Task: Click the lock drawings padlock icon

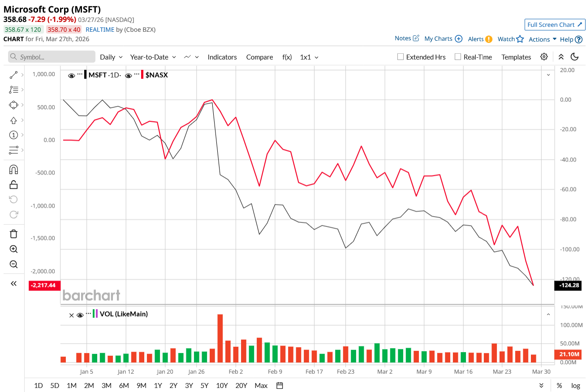Action: [x=13, y=184]
